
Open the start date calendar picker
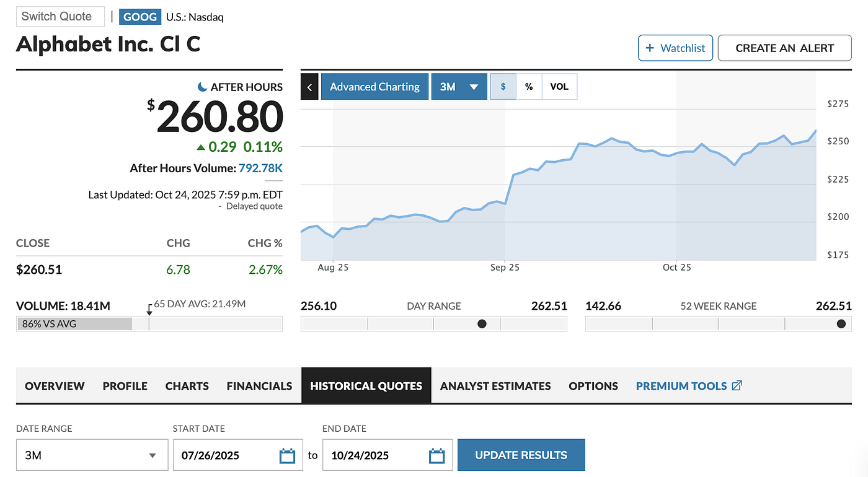point(286,455)
